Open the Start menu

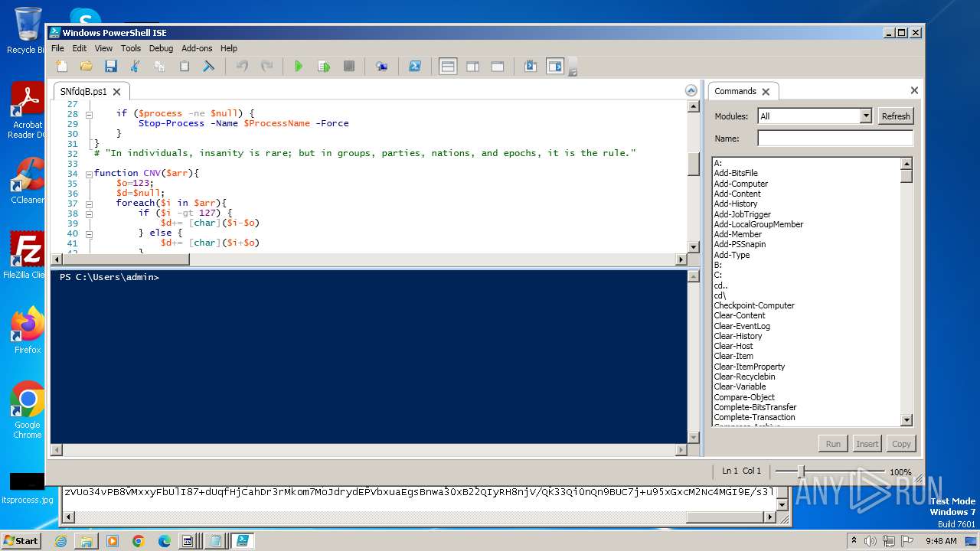(x=21, y=540)
